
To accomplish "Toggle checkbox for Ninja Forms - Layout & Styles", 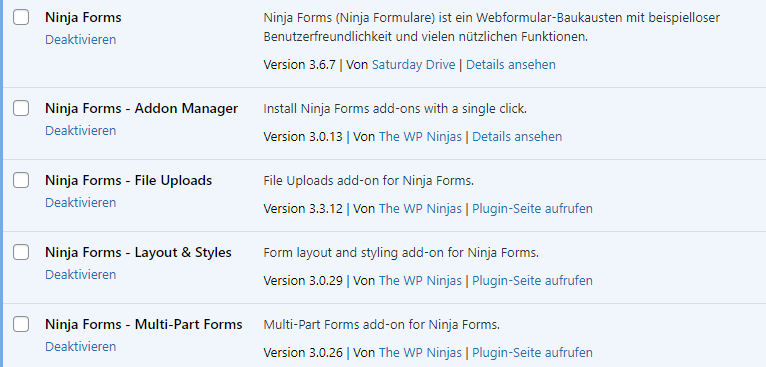I will point(21,252).
